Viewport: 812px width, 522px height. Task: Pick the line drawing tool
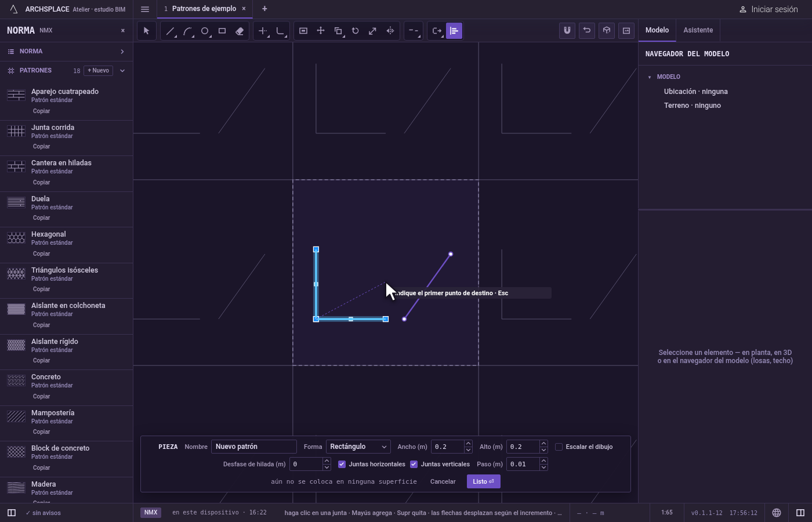click(x=170, y=31)
